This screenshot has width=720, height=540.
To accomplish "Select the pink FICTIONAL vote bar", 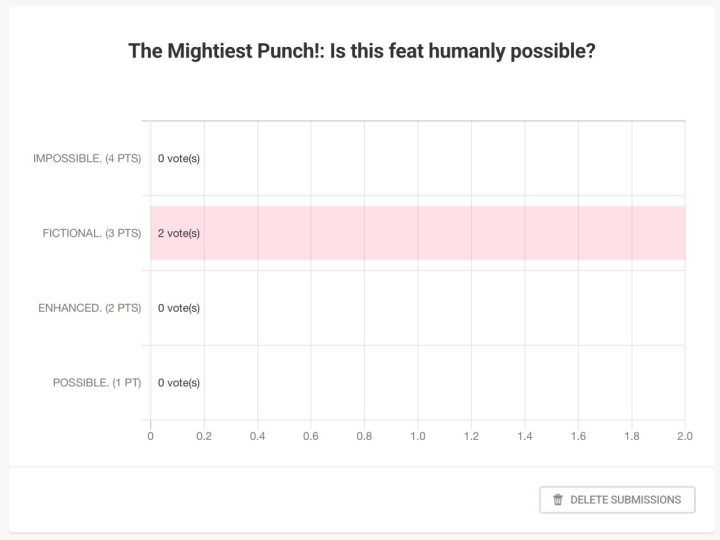I will coord(418,233).
